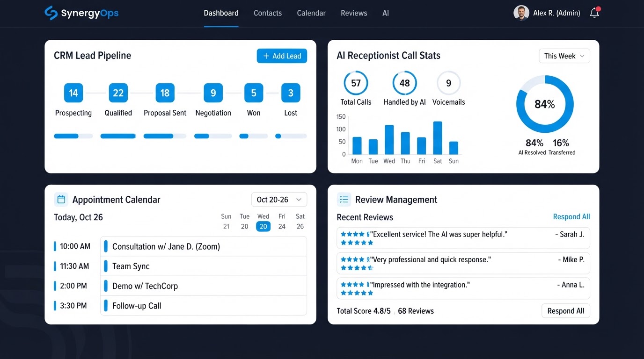Click the Appointment Calendar icon

[x=61, y=200]
